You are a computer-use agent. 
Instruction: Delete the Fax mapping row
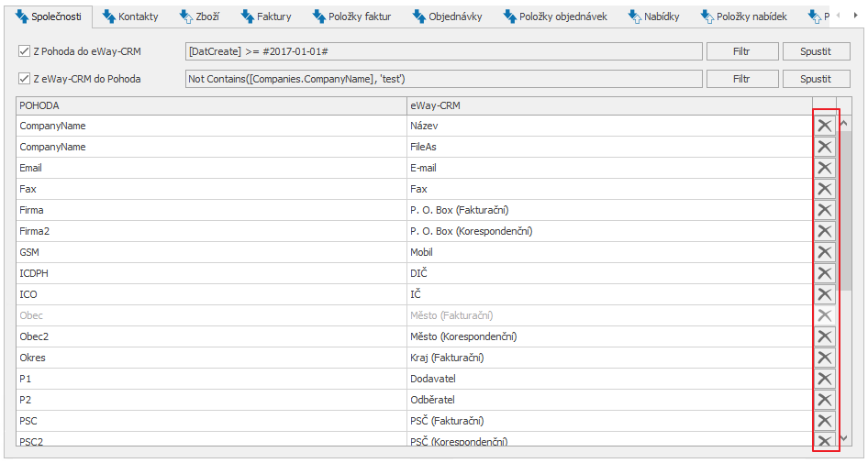coord(824,189)
